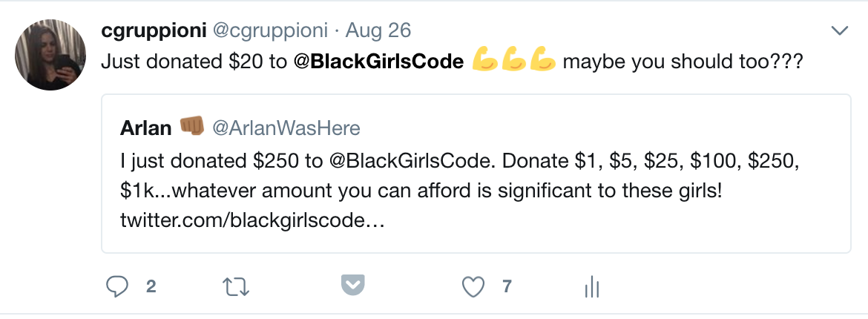Save the tweet with the Pocket icon

[x=353, y=285]
